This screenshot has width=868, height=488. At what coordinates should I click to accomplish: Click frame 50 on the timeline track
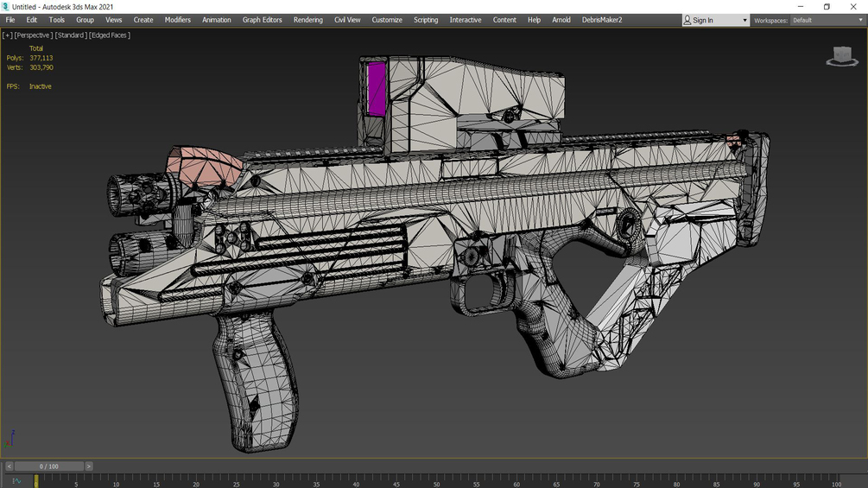(436, 479)
